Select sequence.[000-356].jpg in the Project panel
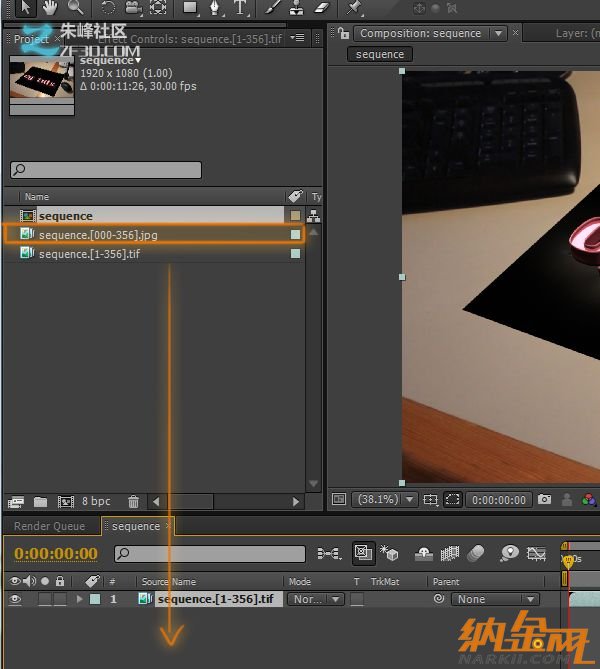Viewport: 600px width, 669px height. 98,235
